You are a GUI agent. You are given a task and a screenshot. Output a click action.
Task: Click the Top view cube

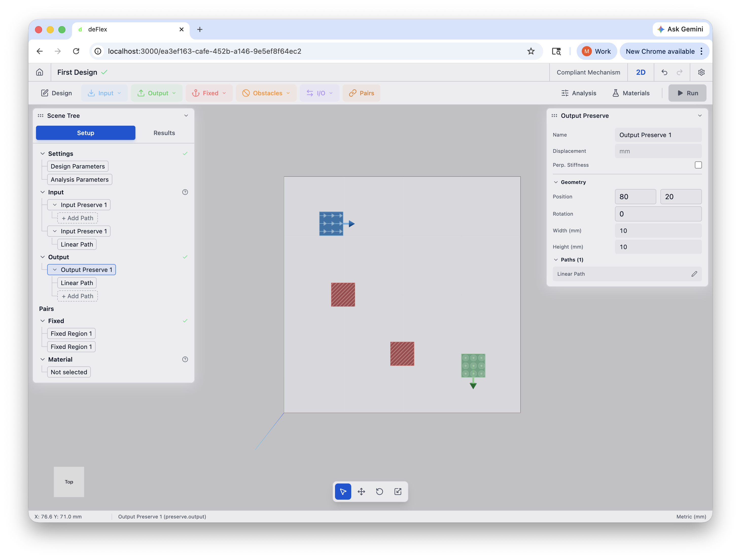click(69, 482)
